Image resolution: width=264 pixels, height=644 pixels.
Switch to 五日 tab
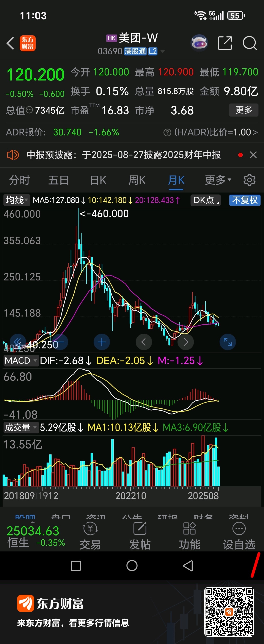pos(58,180)
